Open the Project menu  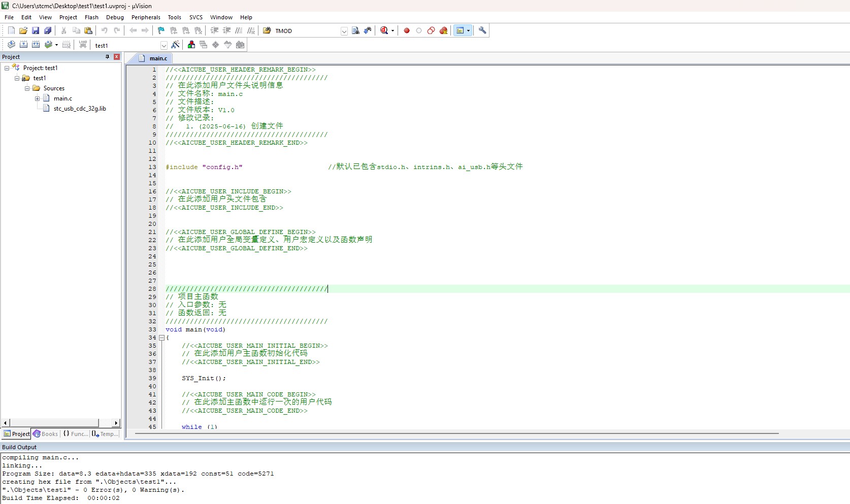pyautogui.click(x=68, y=17)
